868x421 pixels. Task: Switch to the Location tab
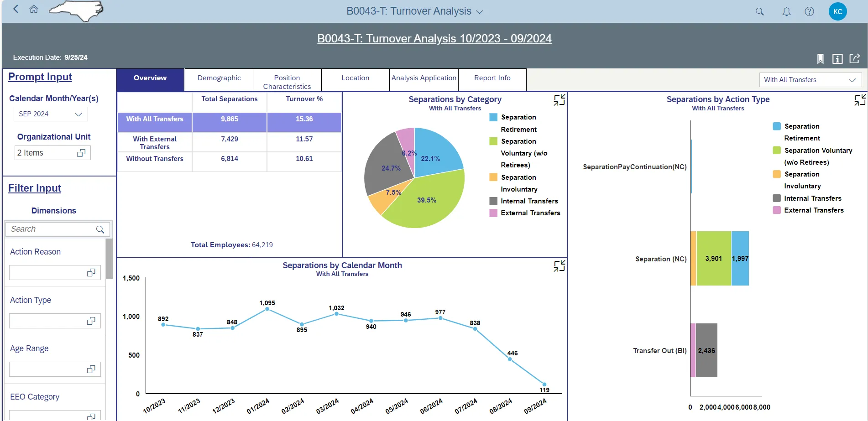(x=355, y=78)
